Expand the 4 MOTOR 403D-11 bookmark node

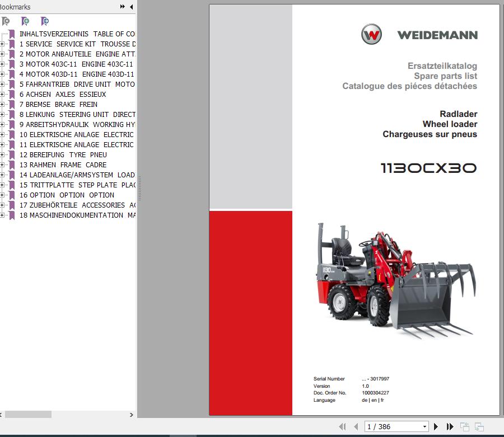[x=2, y=74]
